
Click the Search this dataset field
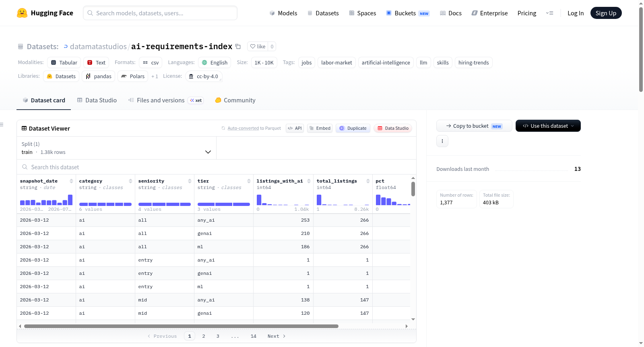pyautogui.click(x=217, y=167)
